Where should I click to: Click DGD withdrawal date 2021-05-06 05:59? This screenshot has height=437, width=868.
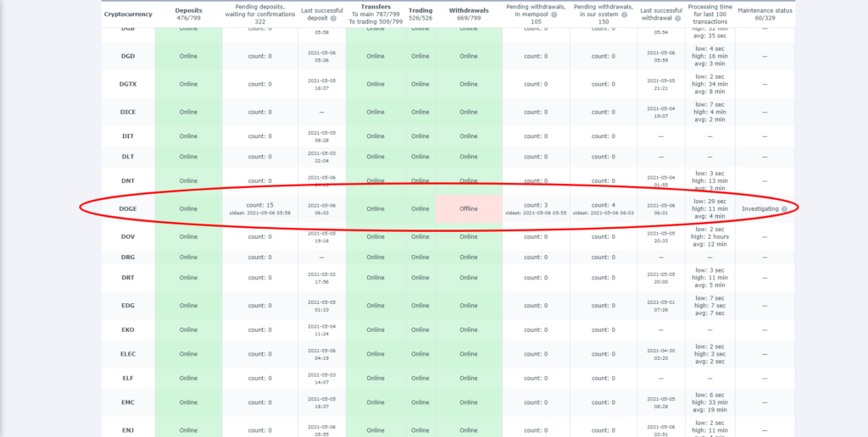tap(661, 57)
